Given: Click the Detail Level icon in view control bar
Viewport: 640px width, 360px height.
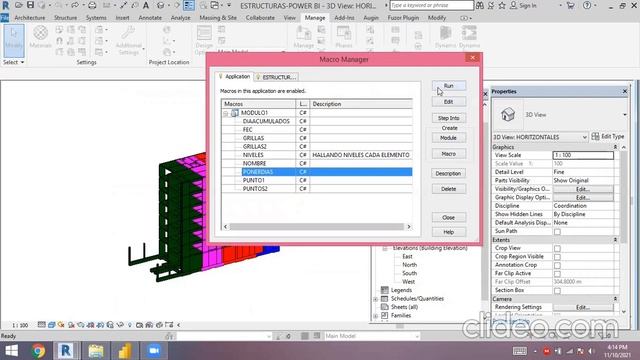Looking at the screenshot, I should pos(41,325).
